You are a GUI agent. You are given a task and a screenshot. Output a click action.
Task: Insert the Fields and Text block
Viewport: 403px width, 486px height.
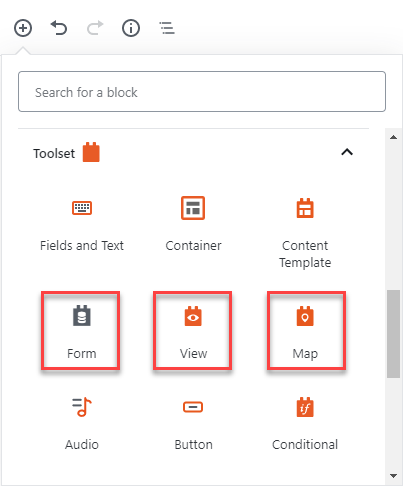(x=82, y=225)
